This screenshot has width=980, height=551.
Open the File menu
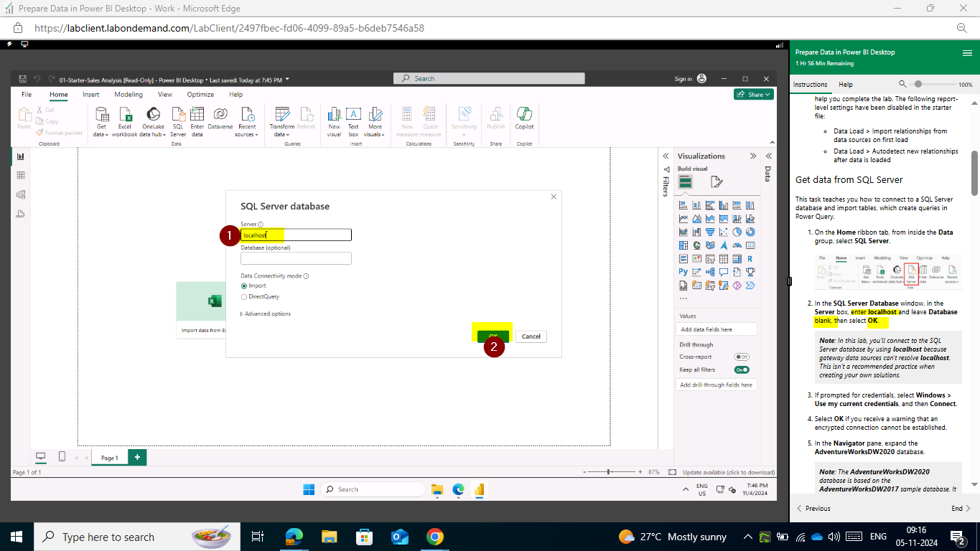27,94
